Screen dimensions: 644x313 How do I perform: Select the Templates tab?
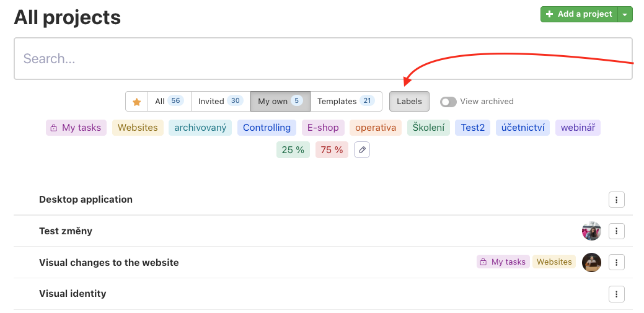click(x=346, y=102)
